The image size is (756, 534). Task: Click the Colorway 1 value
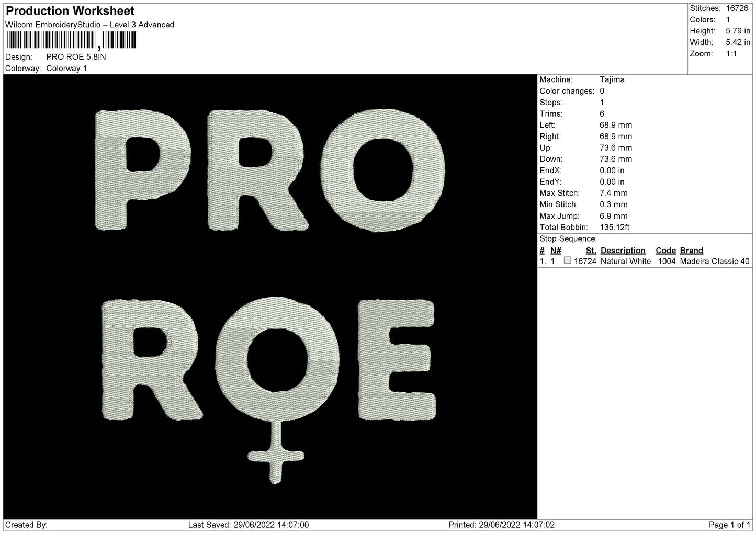(66, 69)
